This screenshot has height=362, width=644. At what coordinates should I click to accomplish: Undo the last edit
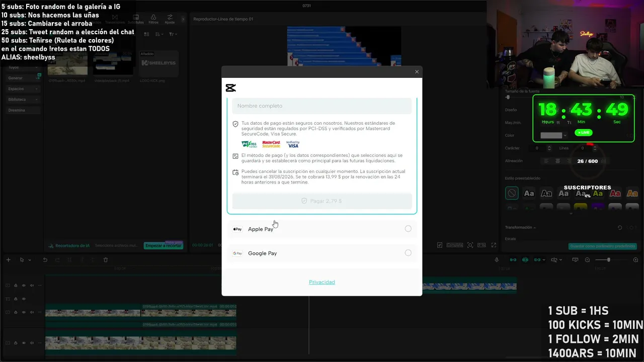pos(45,260)
